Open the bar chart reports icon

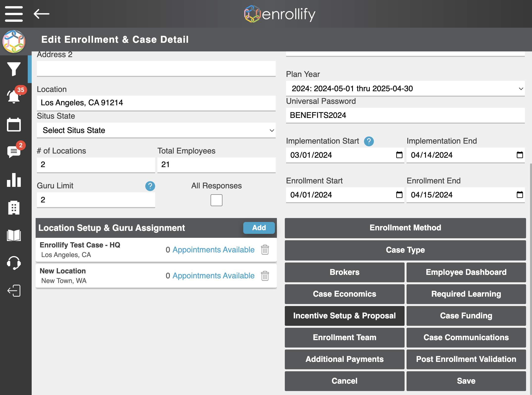(14, 180)
